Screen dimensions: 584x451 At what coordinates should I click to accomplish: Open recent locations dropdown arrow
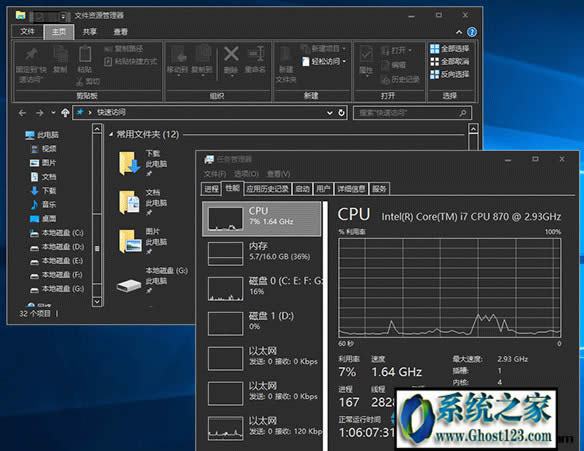[x=53, y=112]
